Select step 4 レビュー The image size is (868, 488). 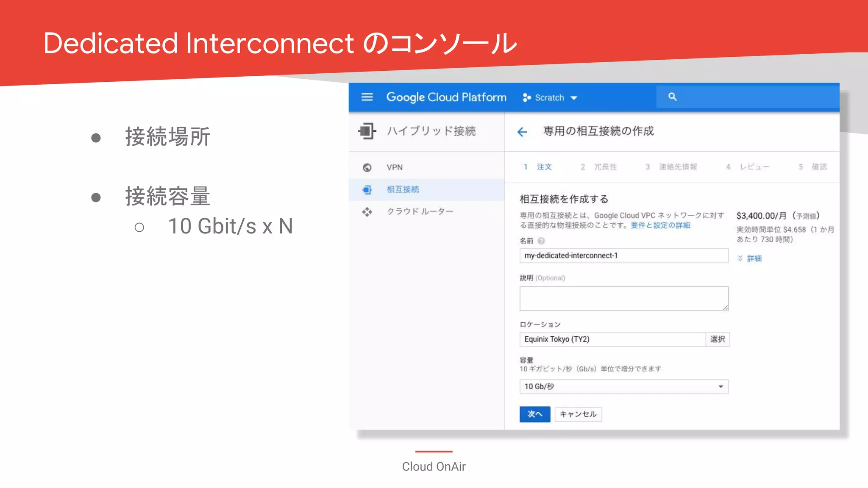tap(748, 167)
